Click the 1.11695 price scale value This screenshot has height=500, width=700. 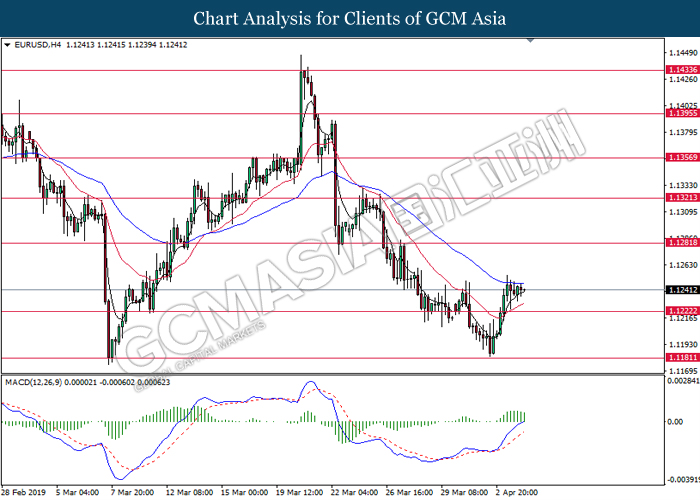coord(683,371)
